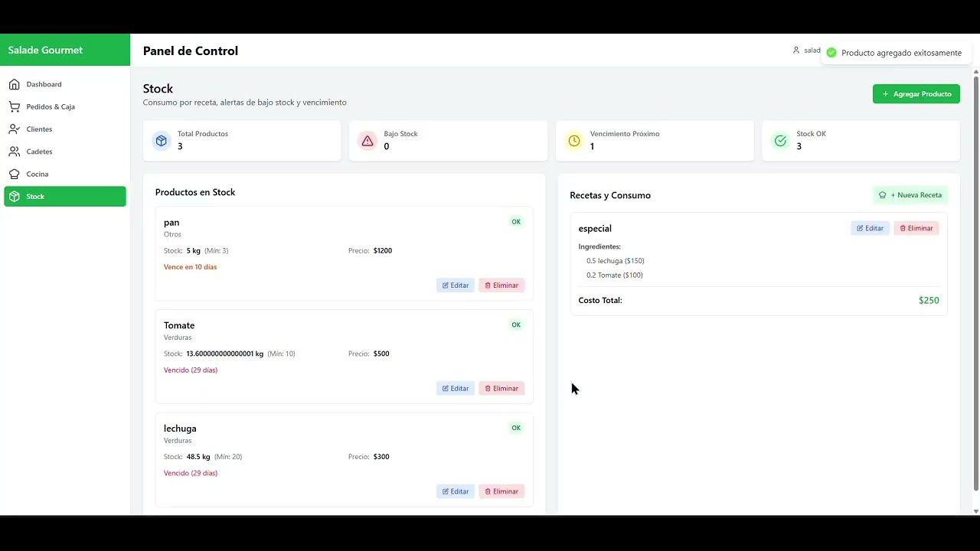Click the yellow clock icon in Vencimiento Próximo card
The width and height of the screenshot is (980, 551).
click(573, 141)
